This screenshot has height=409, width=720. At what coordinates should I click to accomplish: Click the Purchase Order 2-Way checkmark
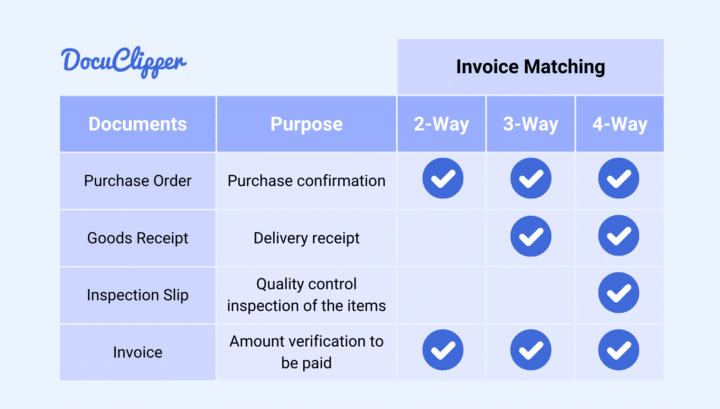(x=443, y=178)
